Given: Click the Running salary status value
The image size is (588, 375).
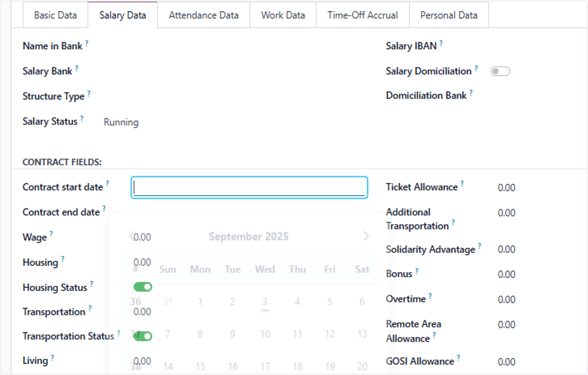Looking at the screenshot, I should coord(121,123).
